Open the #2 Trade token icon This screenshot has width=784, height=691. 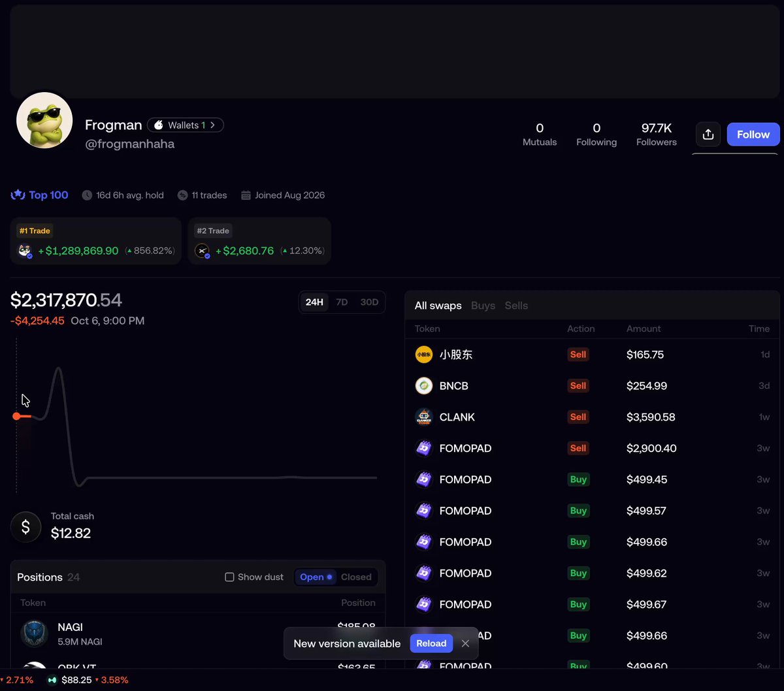203,251
